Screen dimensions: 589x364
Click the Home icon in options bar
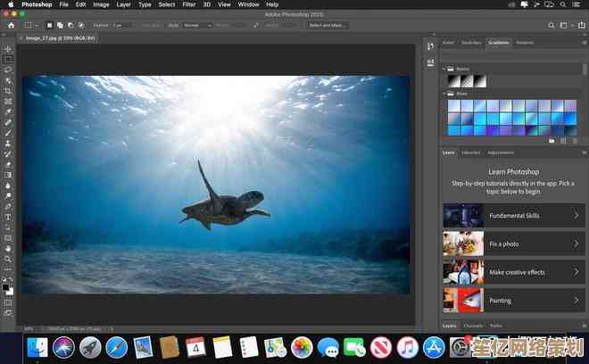coord(8,25)
